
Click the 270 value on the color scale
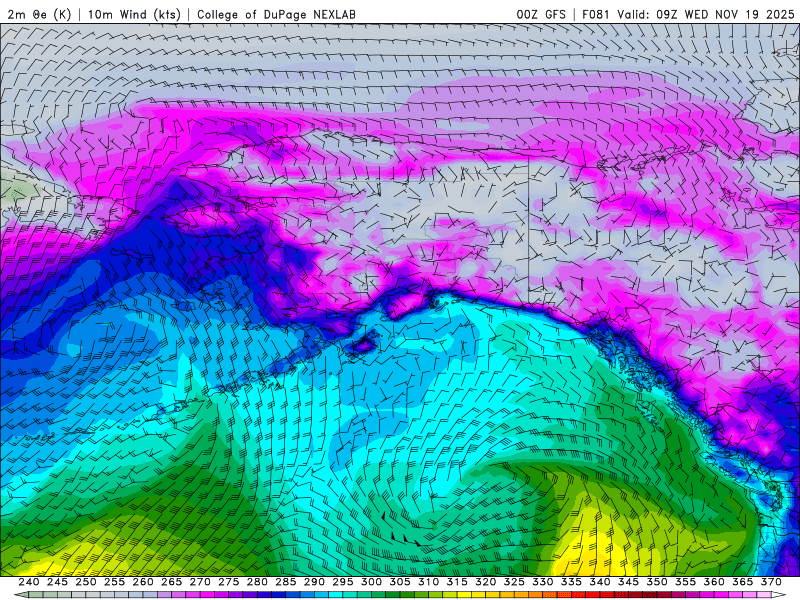[200, 582]
